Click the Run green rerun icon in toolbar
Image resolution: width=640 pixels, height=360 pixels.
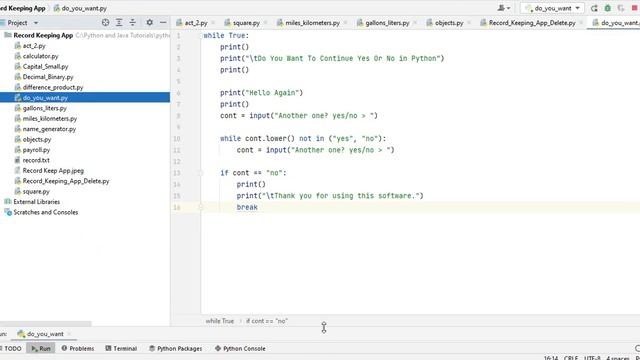(594, 8)
